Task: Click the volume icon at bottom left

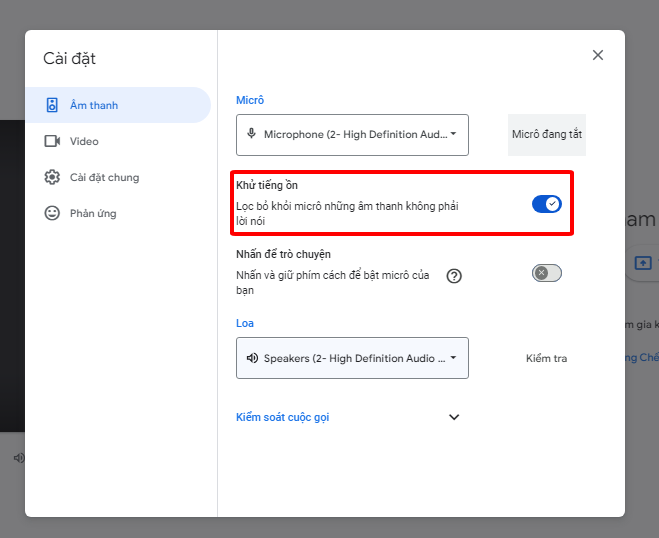Action: pyautogui.click(x=18, y=458)
